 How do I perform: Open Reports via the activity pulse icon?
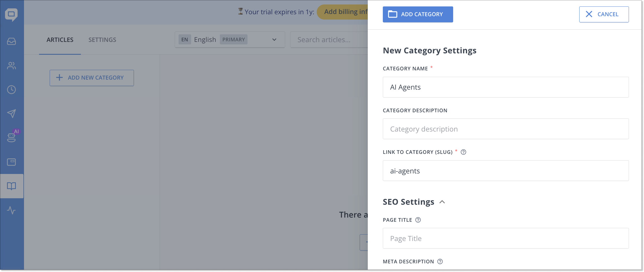pos(12,211)
